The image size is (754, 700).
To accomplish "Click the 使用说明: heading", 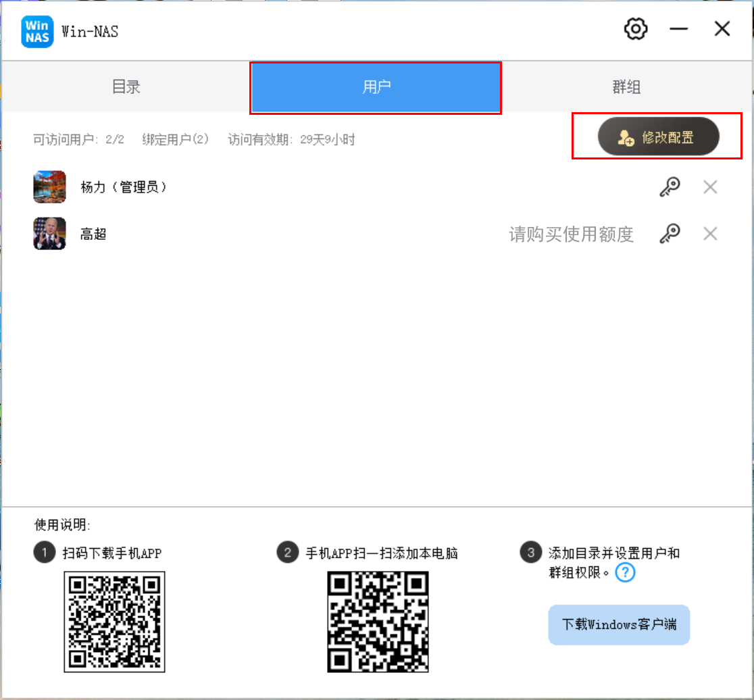I will [63, 524].
